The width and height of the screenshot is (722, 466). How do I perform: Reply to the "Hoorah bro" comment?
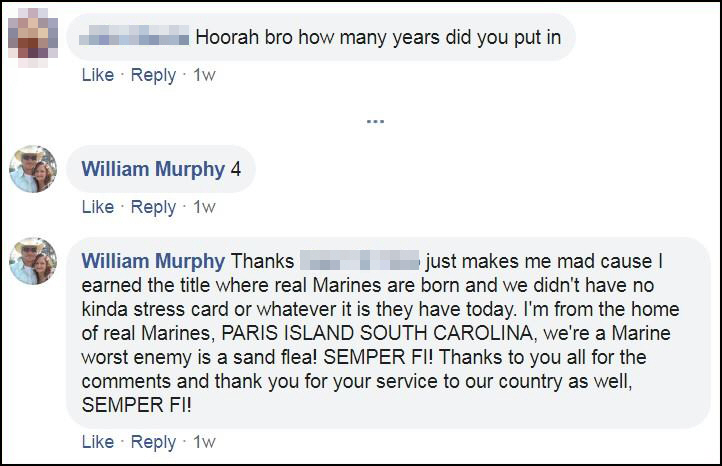coord(153,75)
